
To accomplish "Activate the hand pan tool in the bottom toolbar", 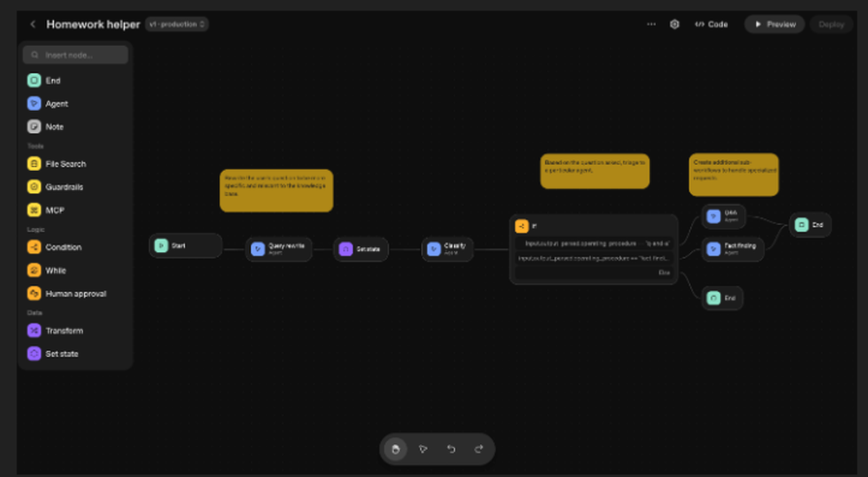I will point(395,449).
